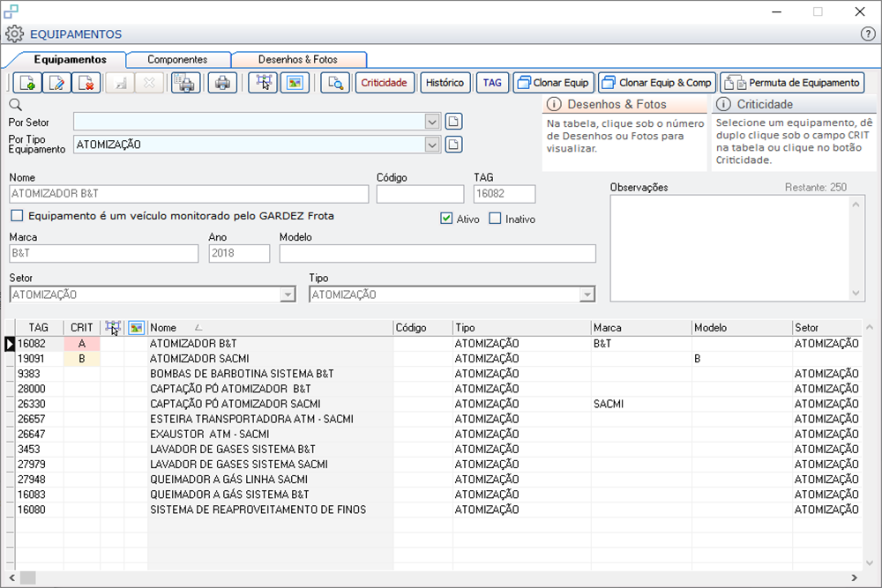Click the edit equipment pencil icon
The image size is (882, 588).
56,83
